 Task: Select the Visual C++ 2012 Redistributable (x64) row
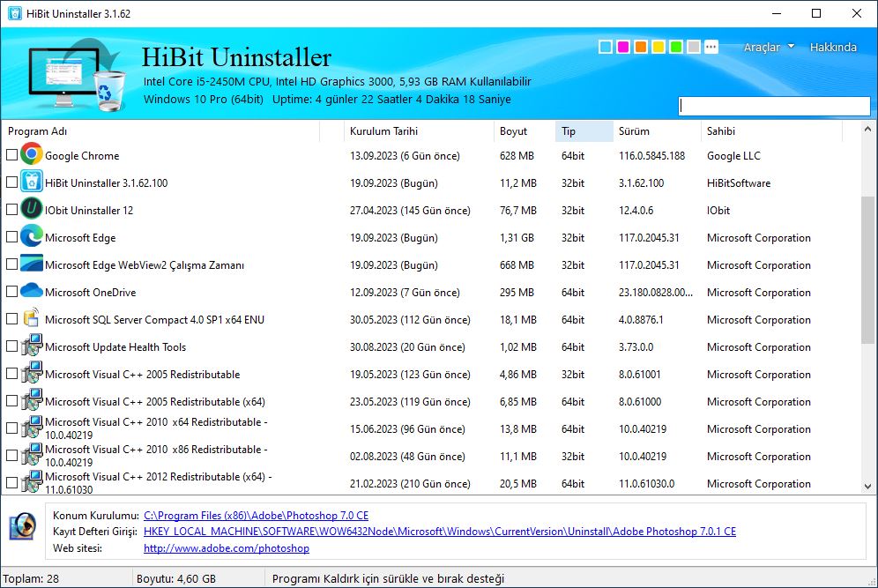click(x=430, y=483)
